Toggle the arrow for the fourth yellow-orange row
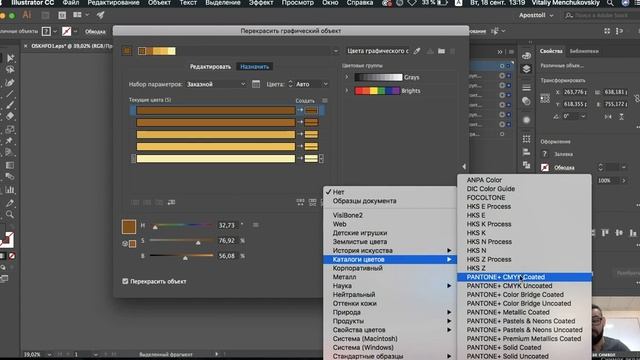Viewport: 640px width, 360px height. [300, 146]
